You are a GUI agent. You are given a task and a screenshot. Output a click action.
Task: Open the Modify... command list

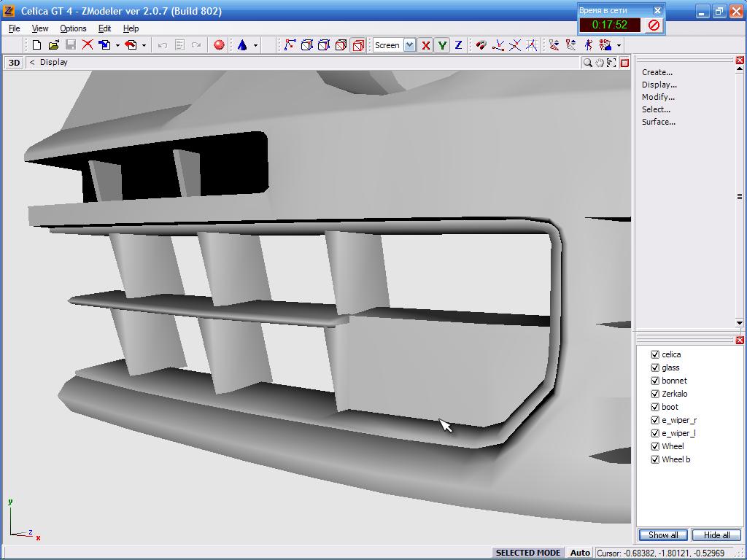pyautogui.click(x=658, y=97)
